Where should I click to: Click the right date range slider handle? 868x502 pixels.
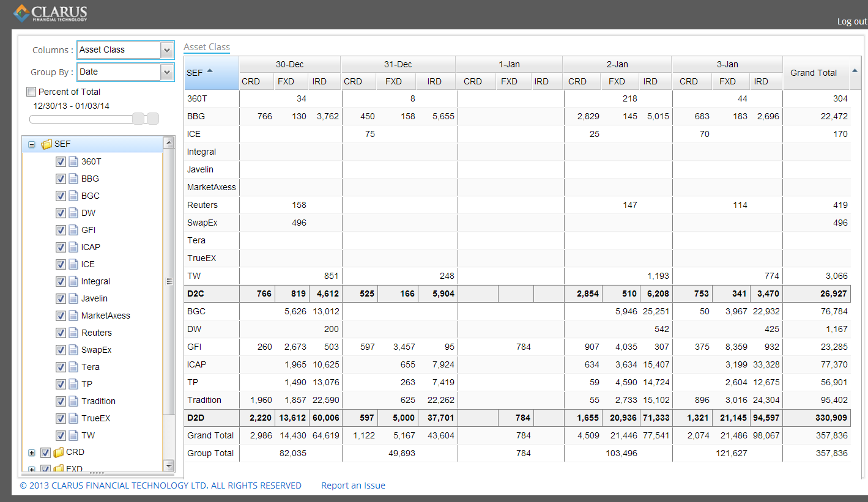153,119
